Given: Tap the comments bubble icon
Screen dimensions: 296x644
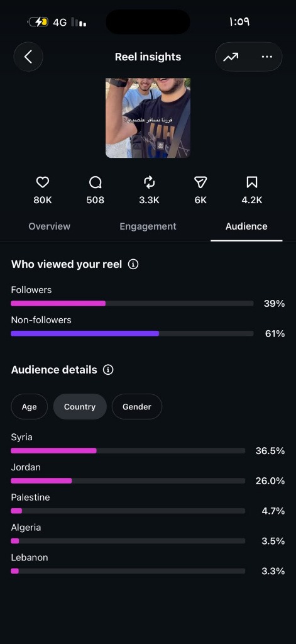Looking at the screenshot, I should 96,182.
